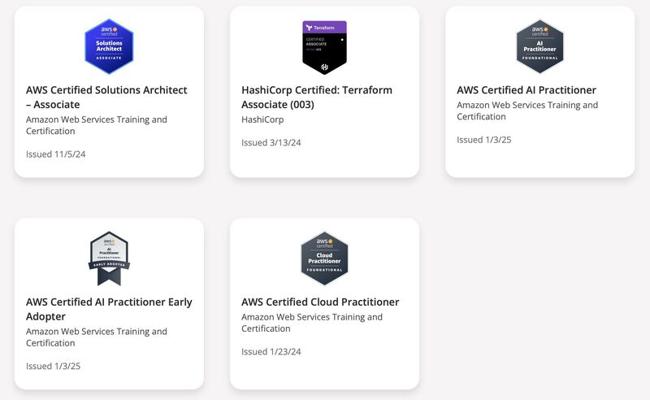
Task: Open AWS Certified Solutions Architect – Associate title
Action: tap(107, 97)
